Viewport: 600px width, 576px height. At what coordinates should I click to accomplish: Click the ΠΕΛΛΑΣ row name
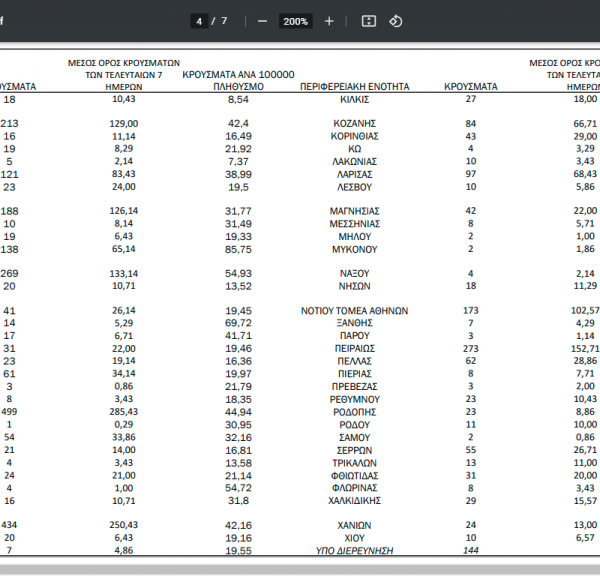(x=355, y=361)
